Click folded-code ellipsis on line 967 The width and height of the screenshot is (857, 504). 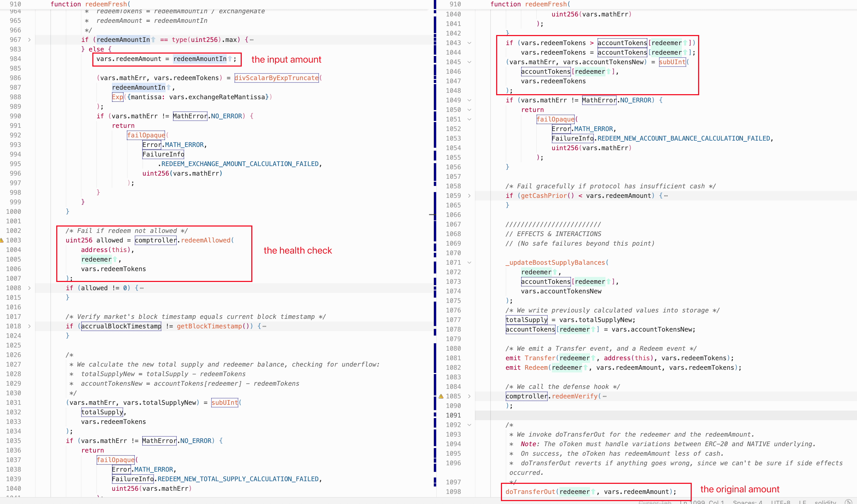click(x=252, y=40)
